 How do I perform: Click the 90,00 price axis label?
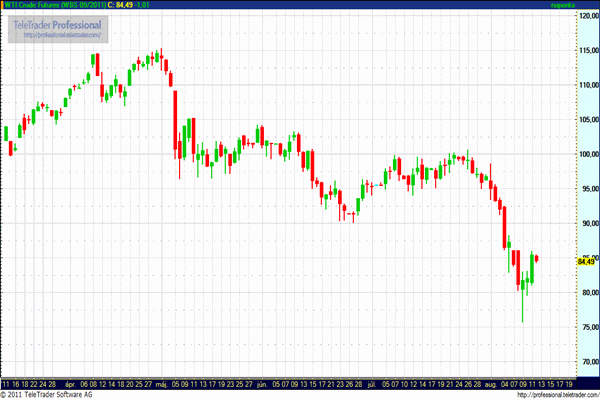coord(587,224)
